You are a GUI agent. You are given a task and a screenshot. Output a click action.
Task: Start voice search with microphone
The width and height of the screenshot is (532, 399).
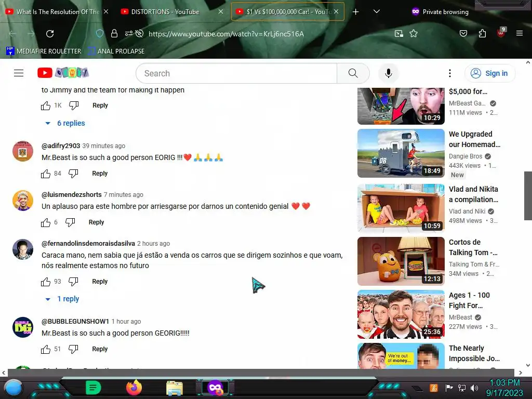pos(389,73)
